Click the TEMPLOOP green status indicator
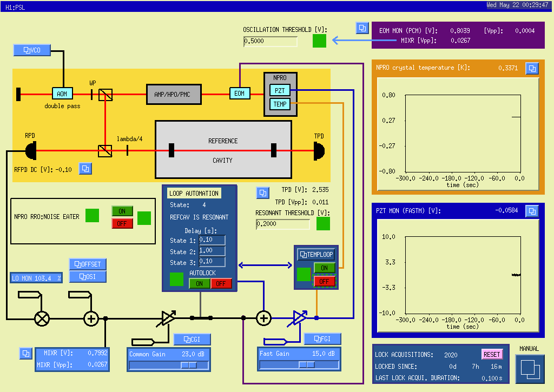Screen dimensions: 554x392 tap(304, 275)
